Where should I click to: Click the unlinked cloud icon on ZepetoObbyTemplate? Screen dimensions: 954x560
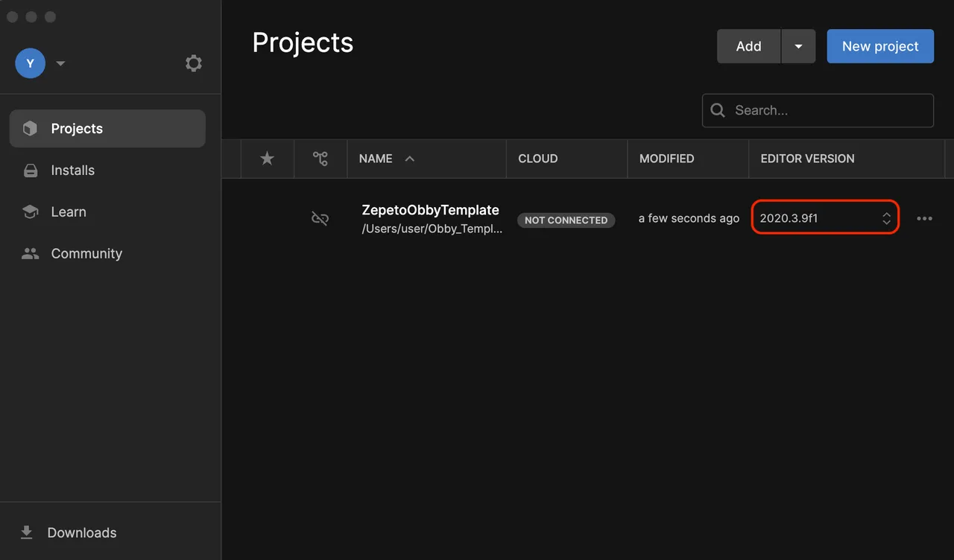click(x=320, y=218)
